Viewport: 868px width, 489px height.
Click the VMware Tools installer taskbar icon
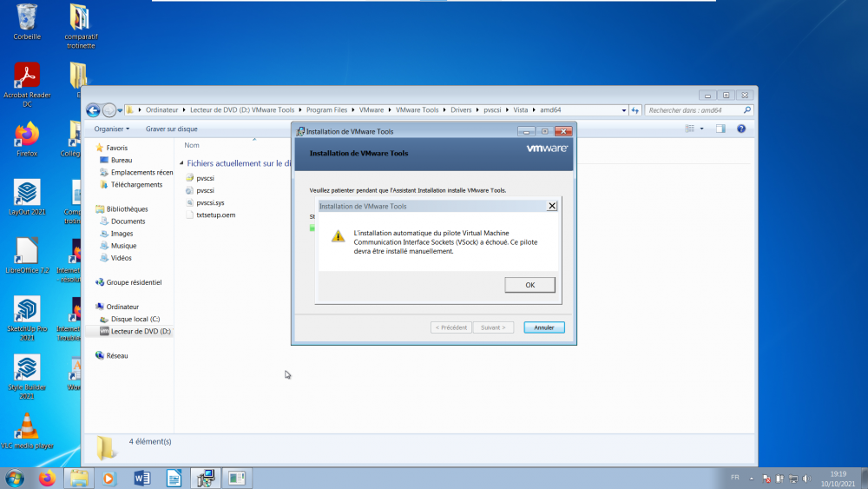click(x=206, y=478)
